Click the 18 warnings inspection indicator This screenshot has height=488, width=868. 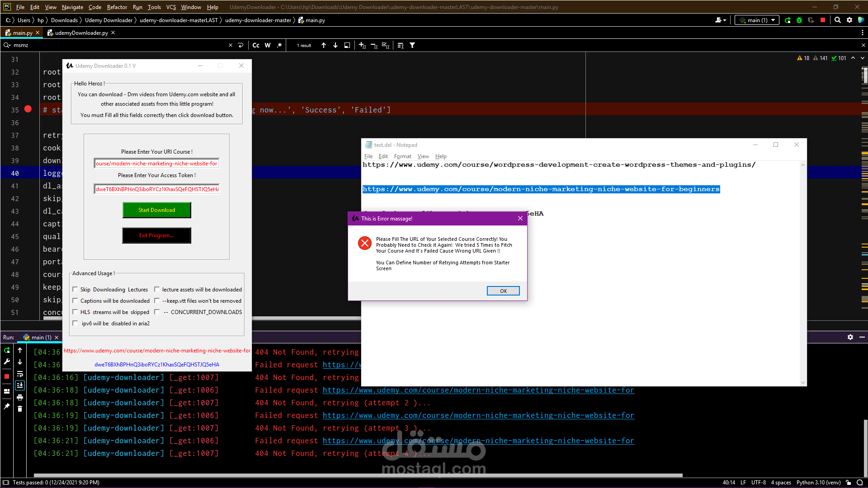click(803, 58)
